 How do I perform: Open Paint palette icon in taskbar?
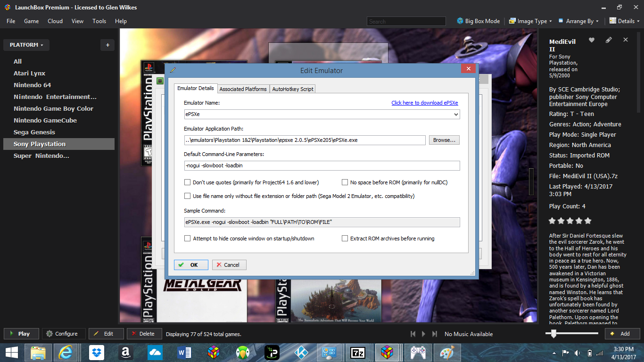[x=446, y=352]
